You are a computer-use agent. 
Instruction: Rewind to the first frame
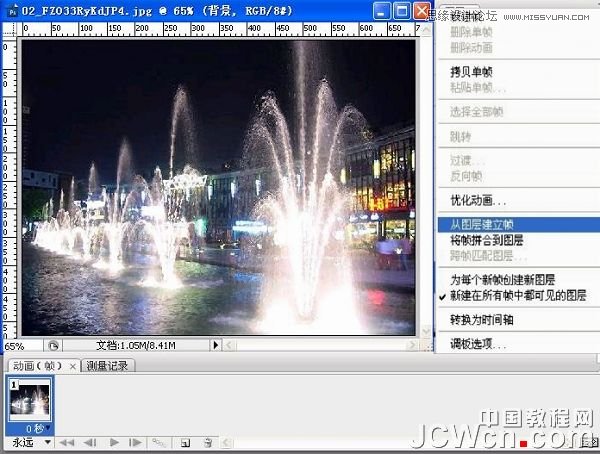pos(67,442)
